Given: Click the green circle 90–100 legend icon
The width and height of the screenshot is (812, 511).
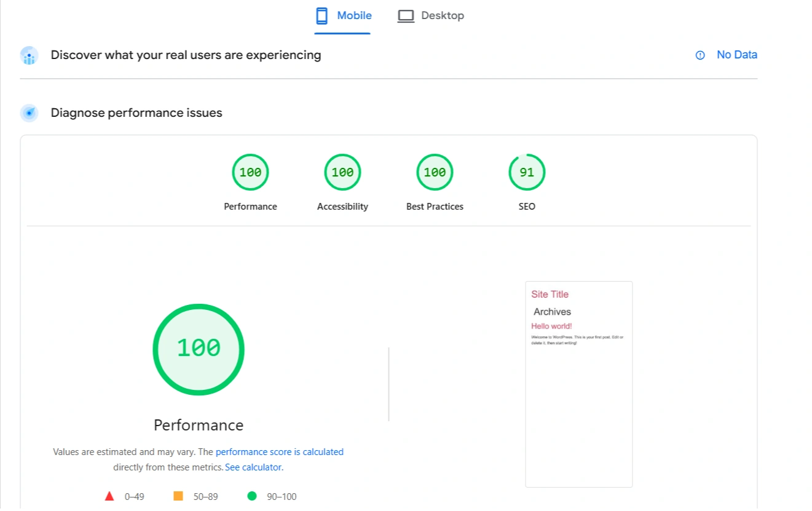Looking at the screenshot, I should point(251,496).
